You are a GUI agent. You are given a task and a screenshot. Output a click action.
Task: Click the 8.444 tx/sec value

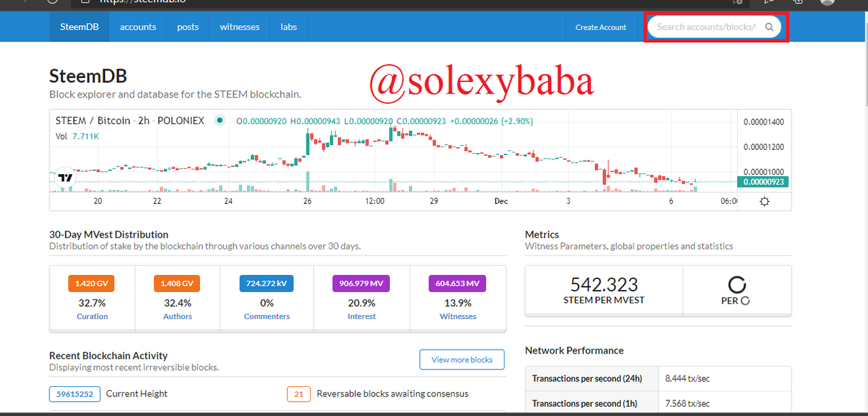point(688,378)
